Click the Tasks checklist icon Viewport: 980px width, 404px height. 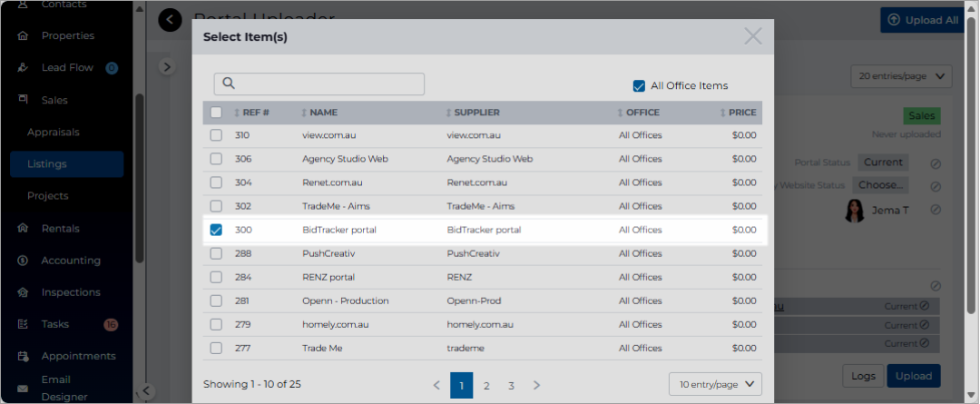tap(23, 324)
